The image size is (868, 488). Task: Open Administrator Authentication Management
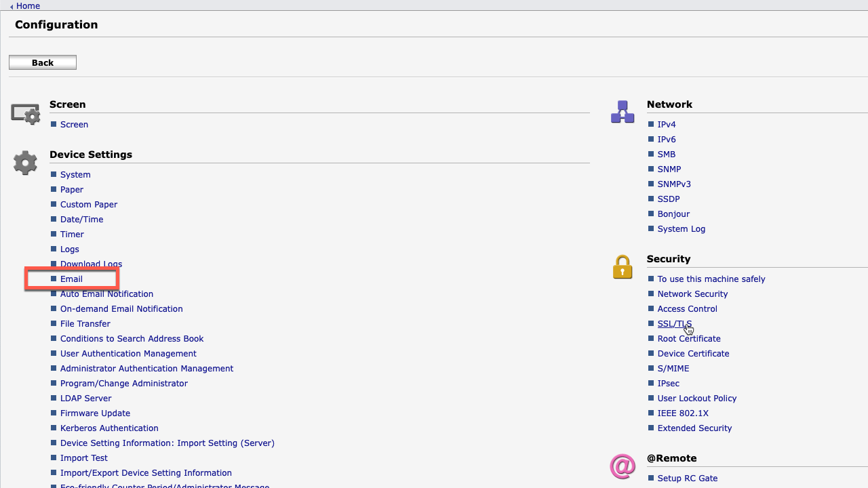tap(146, 369)
